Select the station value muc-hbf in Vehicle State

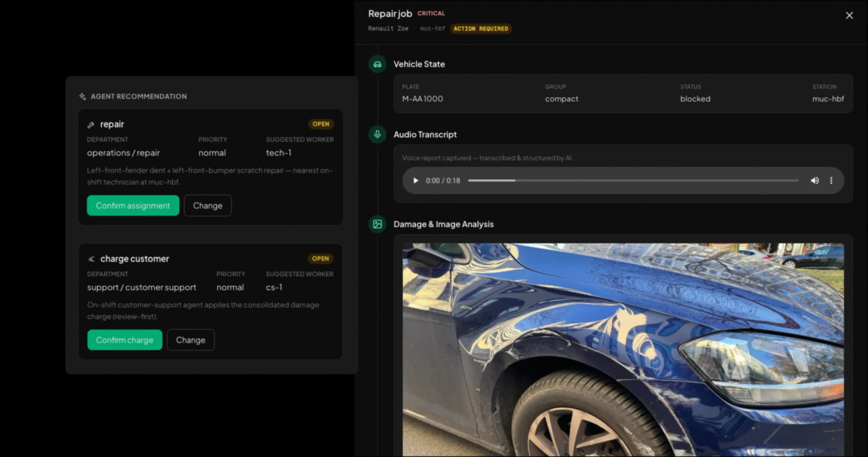(x=828, y=99)
